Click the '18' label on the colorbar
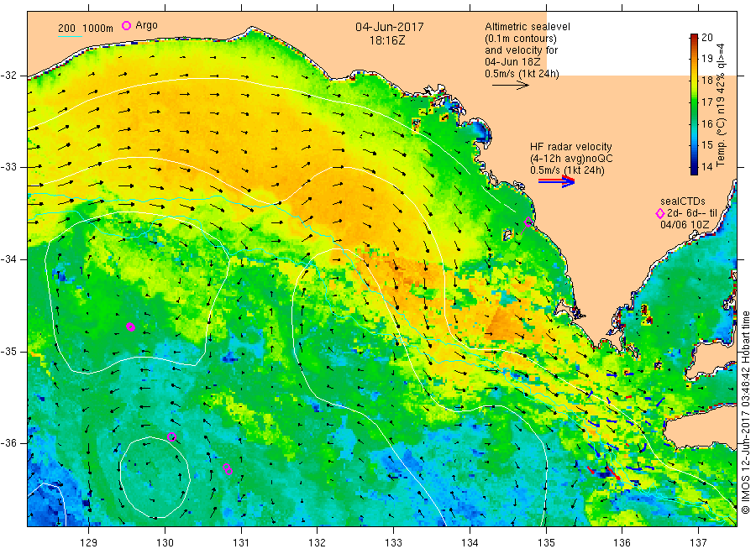Screen dimensions: 756x554 tap(707, 81)
